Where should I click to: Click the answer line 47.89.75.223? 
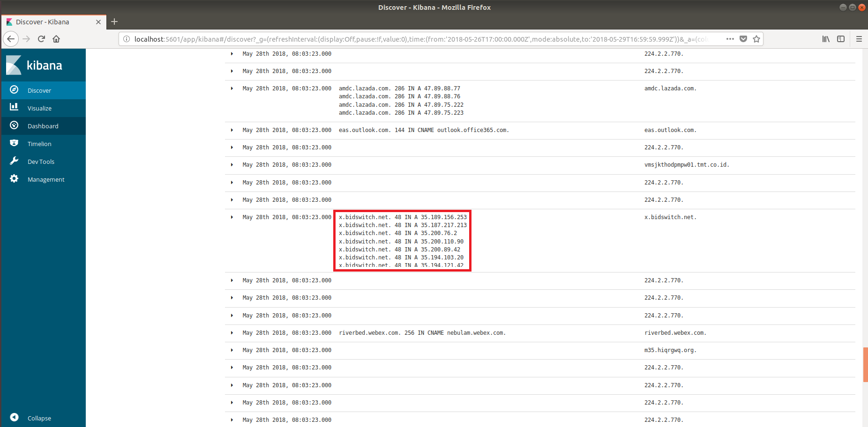[401, 113]
